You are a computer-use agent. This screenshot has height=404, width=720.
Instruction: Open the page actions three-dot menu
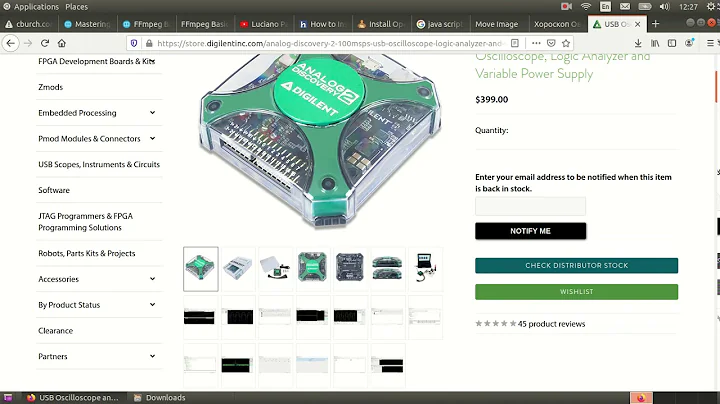[536, 43]
